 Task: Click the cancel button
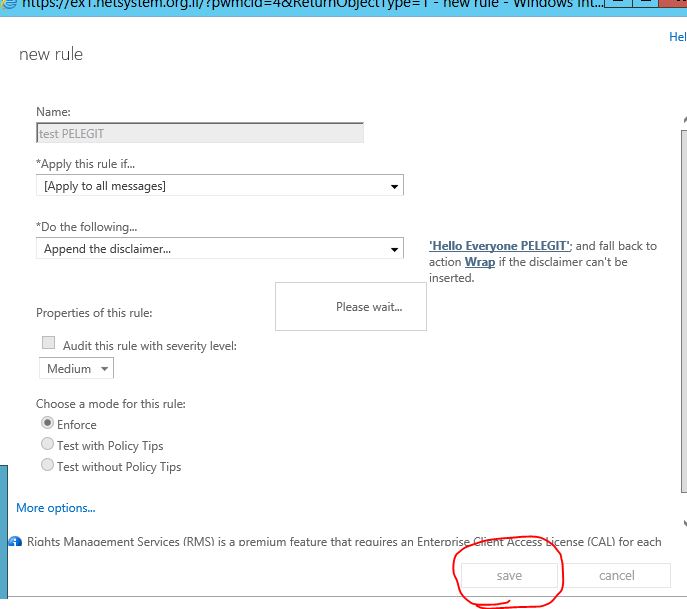point(616,576)
